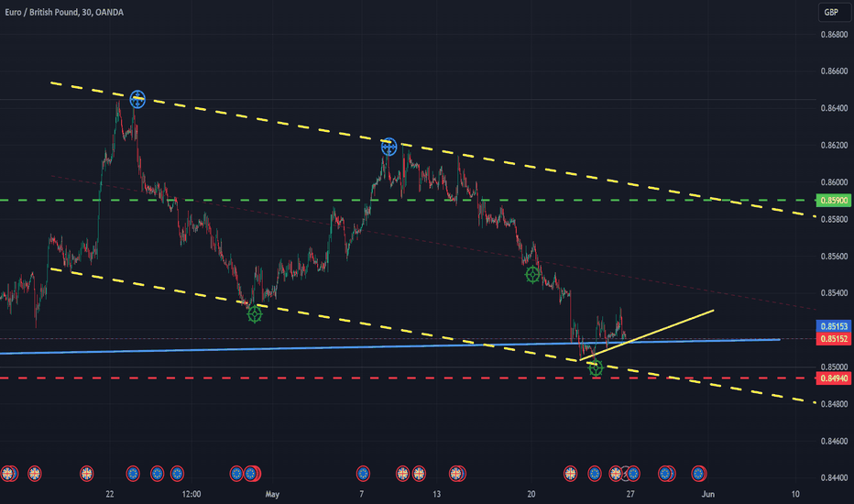Click the 12:00 label on time axis

click(x=192, y=494)
